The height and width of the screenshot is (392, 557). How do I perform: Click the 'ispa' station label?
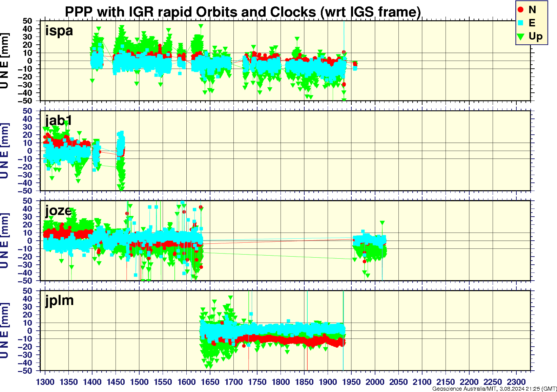[x=59, y=31]
